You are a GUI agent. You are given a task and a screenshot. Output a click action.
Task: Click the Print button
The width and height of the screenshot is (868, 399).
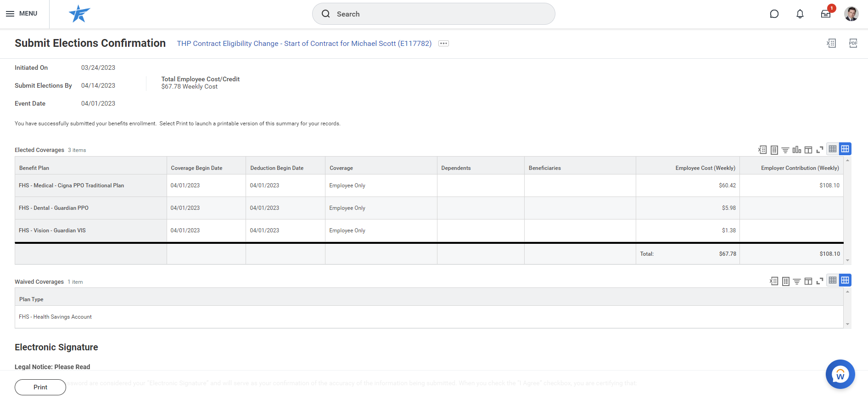[x=40, y=387]
